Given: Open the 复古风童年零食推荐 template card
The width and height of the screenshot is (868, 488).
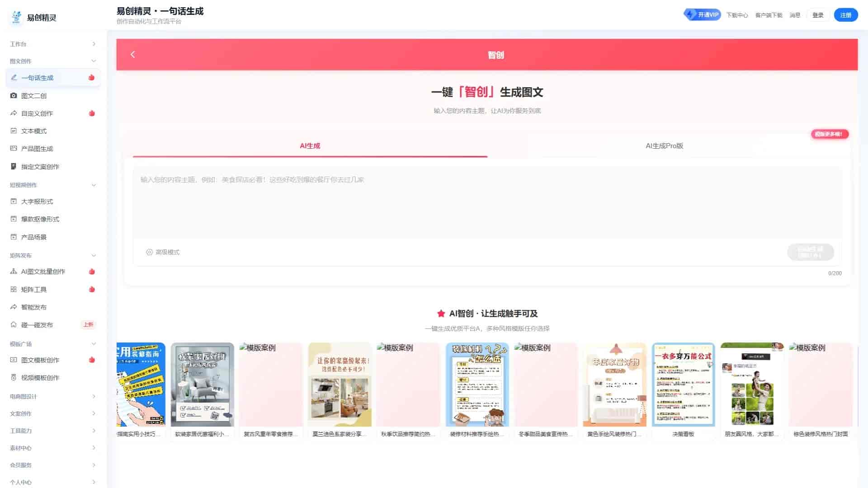Looking at the screenshot, I should click(x=271, y=391).
